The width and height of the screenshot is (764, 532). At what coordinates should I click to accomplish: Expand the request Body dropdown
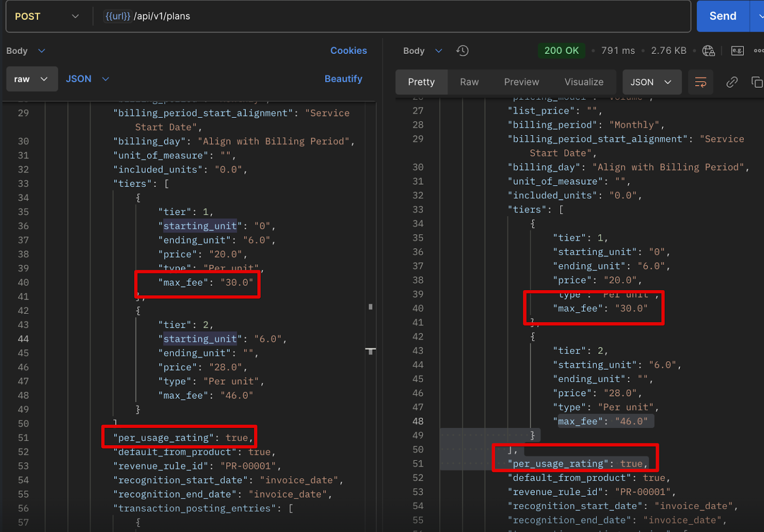coord(25,51)
